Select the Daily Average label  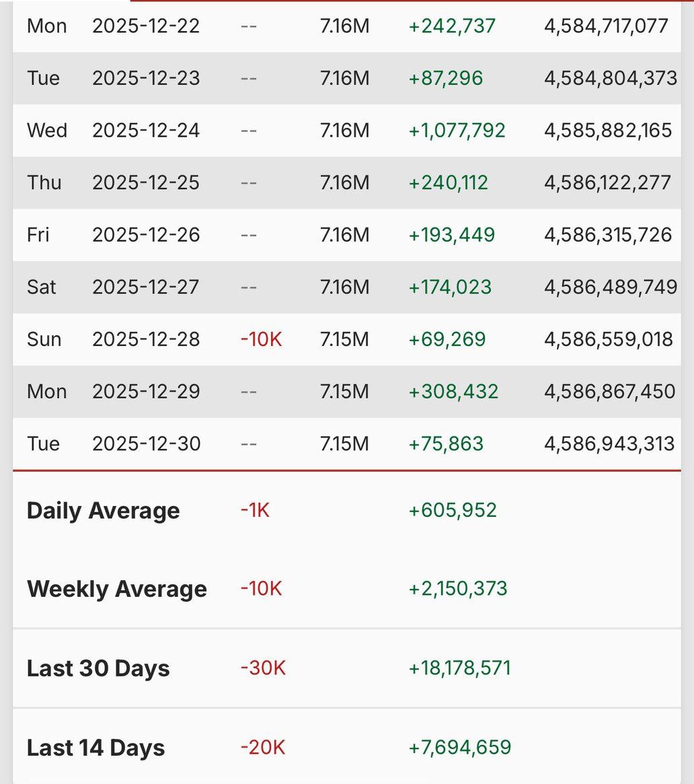point(103,511)
